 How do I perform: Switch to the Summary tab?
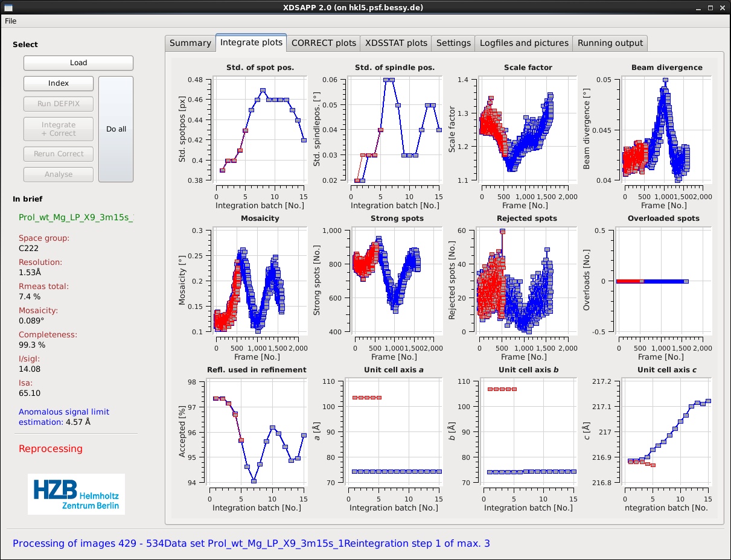pyautogui.click(x=190, y=43)
